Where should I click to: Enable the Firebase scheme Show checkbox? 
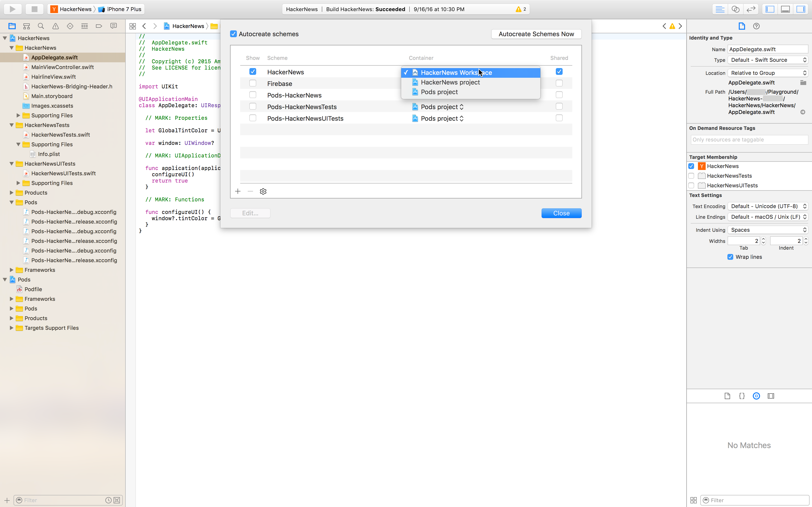coord(253,84)
